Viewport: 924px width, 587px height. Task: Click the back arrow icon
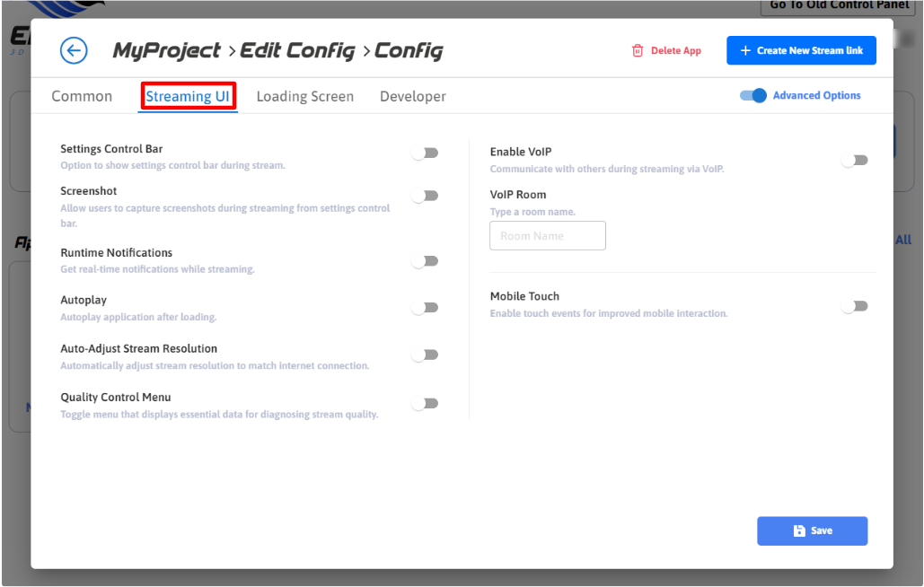pos(74,50)
